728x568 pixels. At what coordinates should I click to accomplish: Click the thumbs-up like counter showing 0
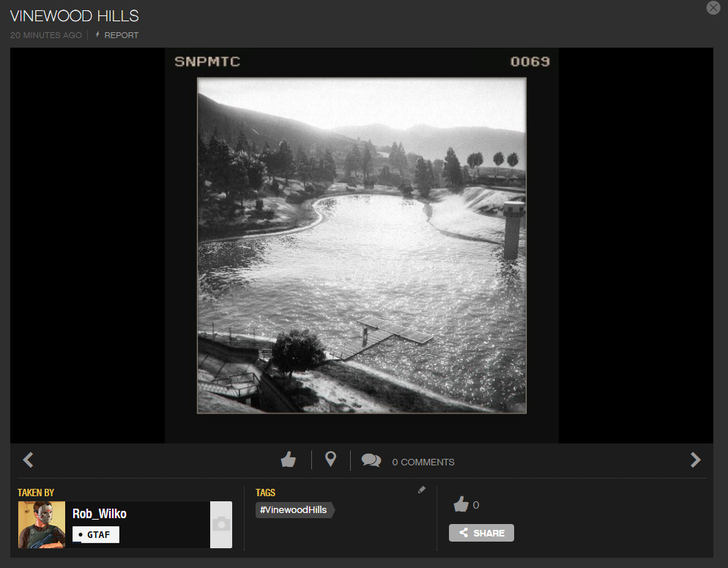click(466, 504)
